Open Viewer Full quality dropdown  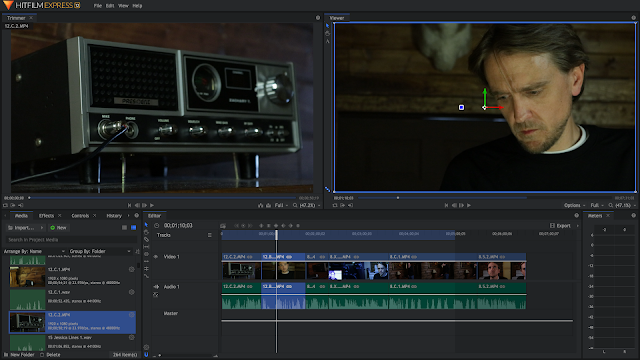pyautogui.click(x=597, y=205)
